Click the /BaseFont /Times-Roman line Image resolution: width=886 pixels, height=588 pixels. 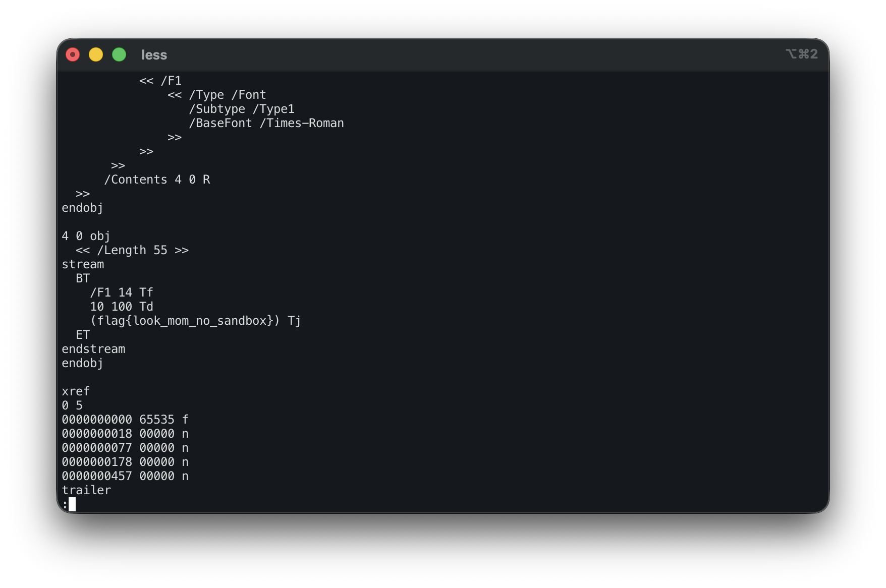coord(266,123)
